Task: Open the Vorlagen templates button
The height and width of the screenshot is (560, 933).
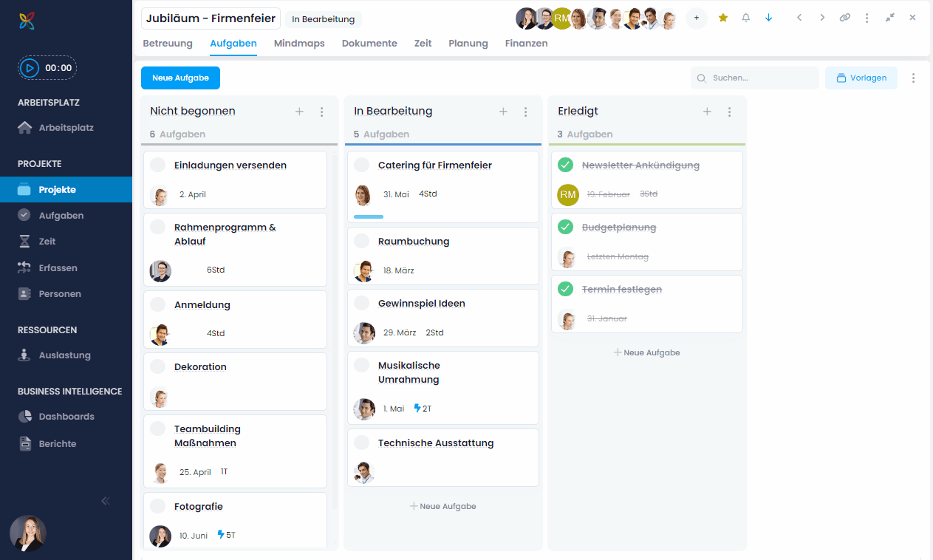Action: point(861,78)
